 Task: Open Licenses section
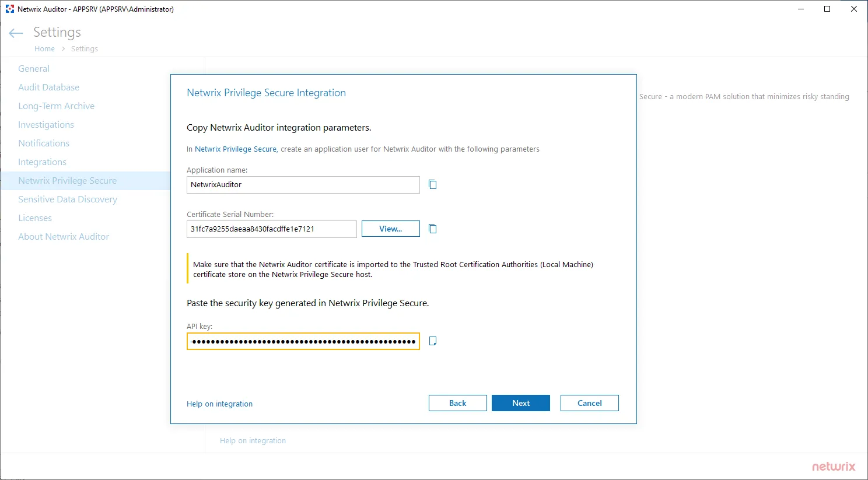pyautogui.click(x=35, y=218)
